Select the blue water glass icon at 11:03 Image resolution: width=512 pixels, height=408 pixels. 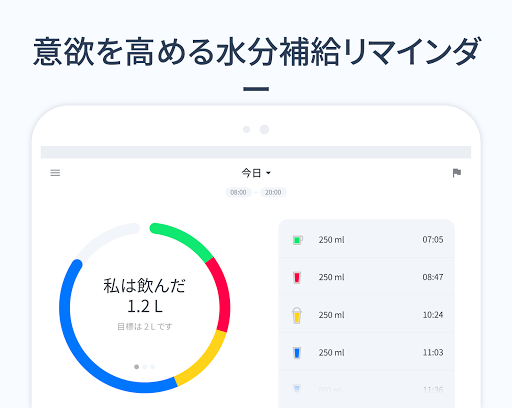tap(297, 353)
